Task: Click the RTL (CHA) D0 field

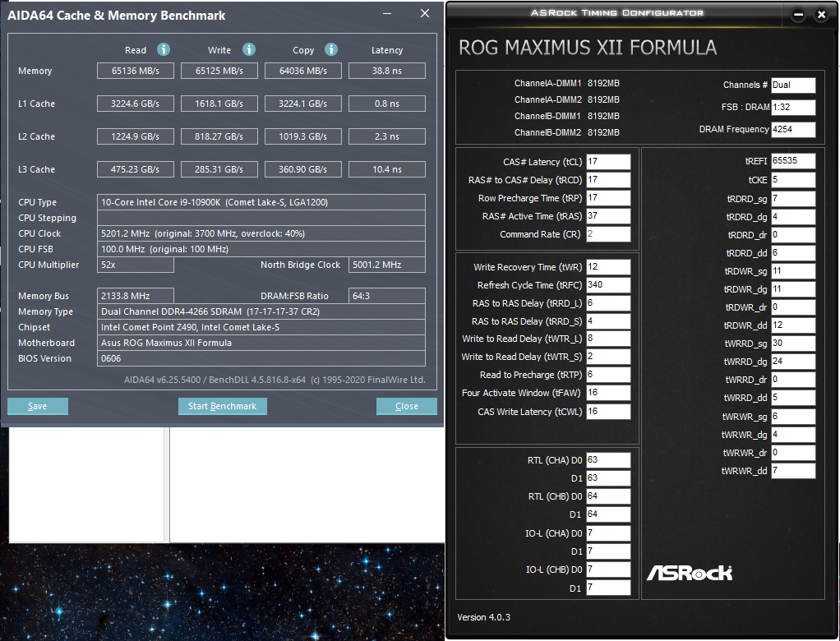Action: click(608, 460)
